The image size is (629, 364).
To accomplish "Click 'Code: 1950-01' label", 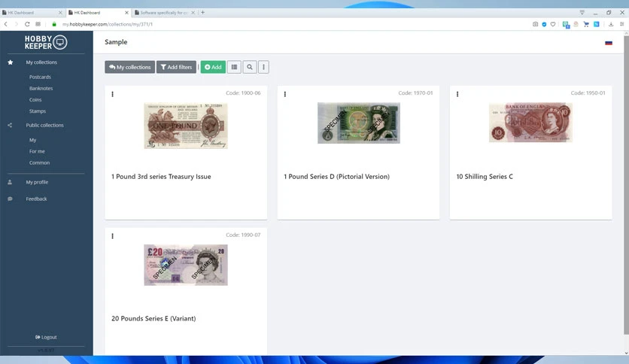I will 588,93.
